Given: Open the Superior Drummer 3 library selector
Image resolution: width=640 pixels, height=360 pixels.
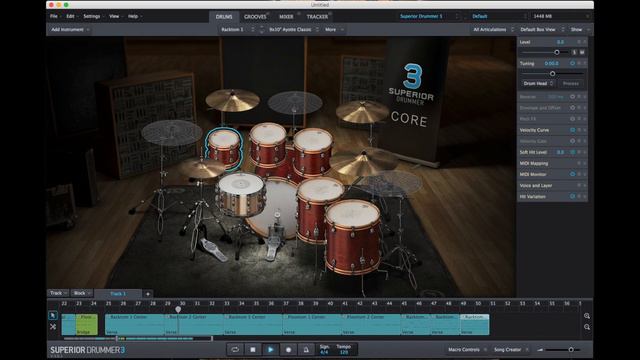Looking at the screenshot, I should [x=429, y=16].
